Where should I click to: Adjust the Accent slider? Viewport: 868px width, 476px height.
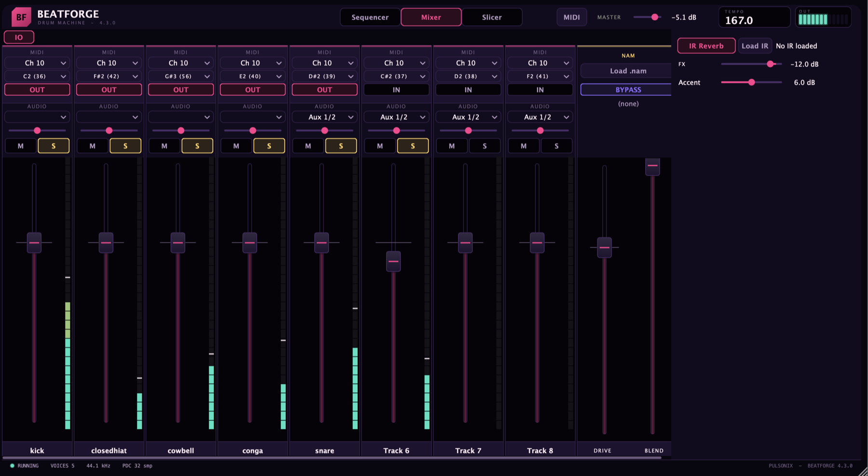point(751,82)
